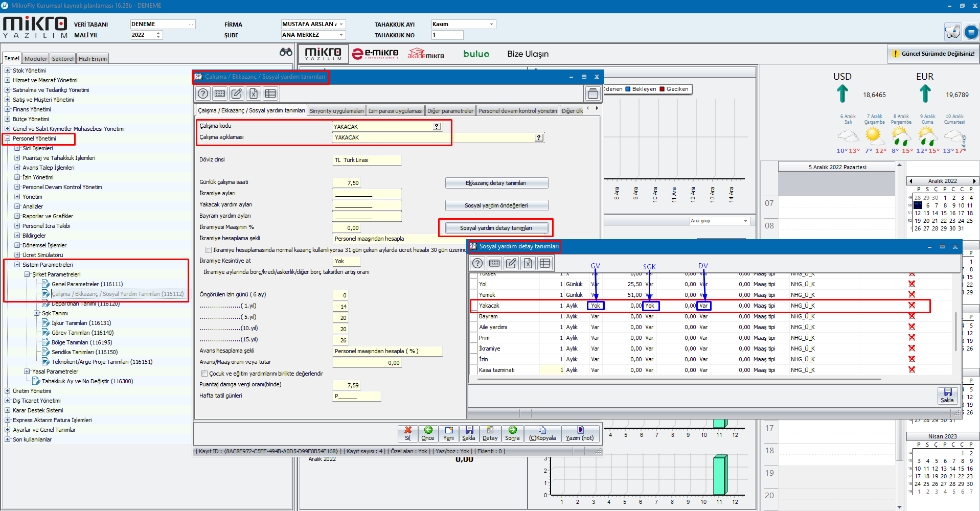Click blue menu icon at top right
Screen dimensions: 980x511
pyautogui.click(x=971, y=32)
